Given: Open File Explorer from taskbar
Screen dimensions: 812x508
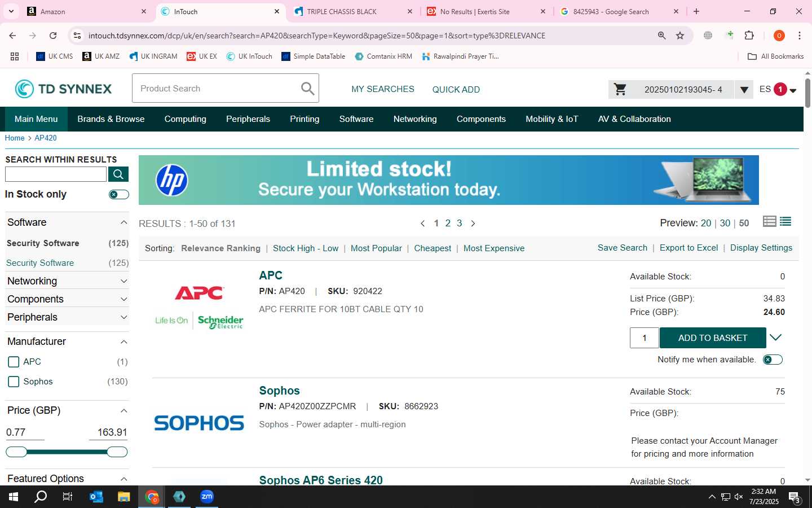Looking at the screenshot, I should 124,497.
